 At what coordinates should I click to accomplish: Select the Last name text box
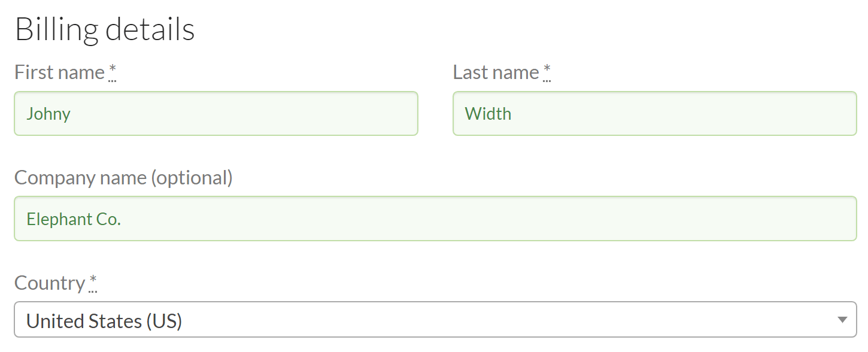click(654, 113)
